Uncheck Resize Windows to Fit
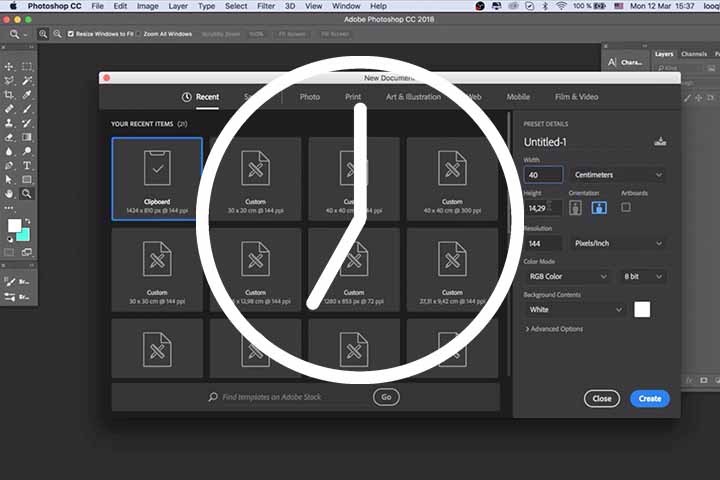Screen dimensions: 720x480 coord(71,34)
